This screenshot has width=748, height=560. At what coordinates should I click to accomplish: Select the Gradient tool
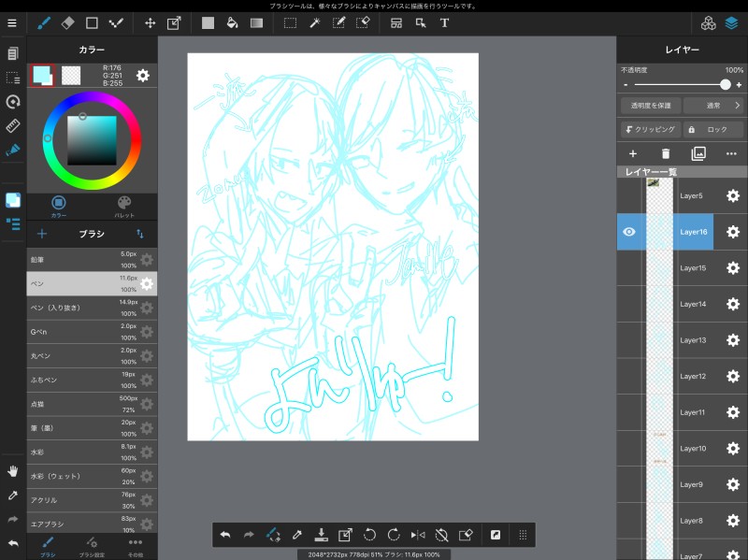pyautogui.click(x=256, y=22)
